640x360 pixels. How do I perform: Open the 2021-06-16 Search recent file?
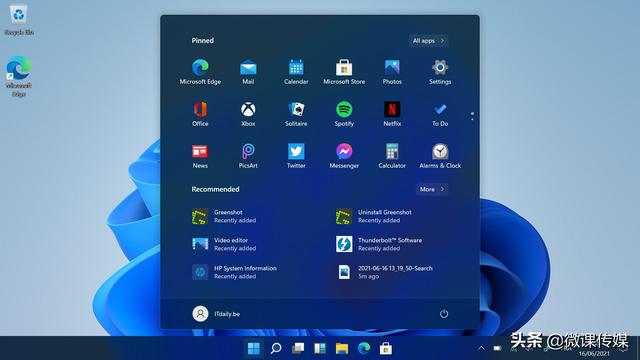[384, 272]
